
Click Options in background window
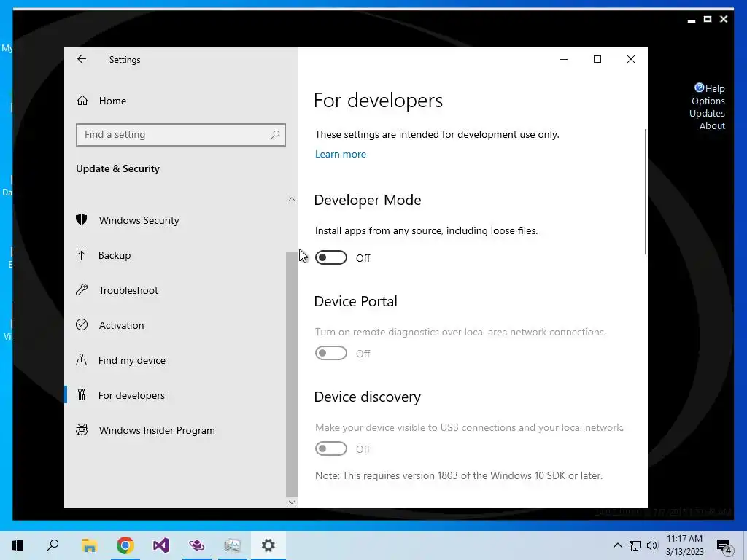point(708,101)
